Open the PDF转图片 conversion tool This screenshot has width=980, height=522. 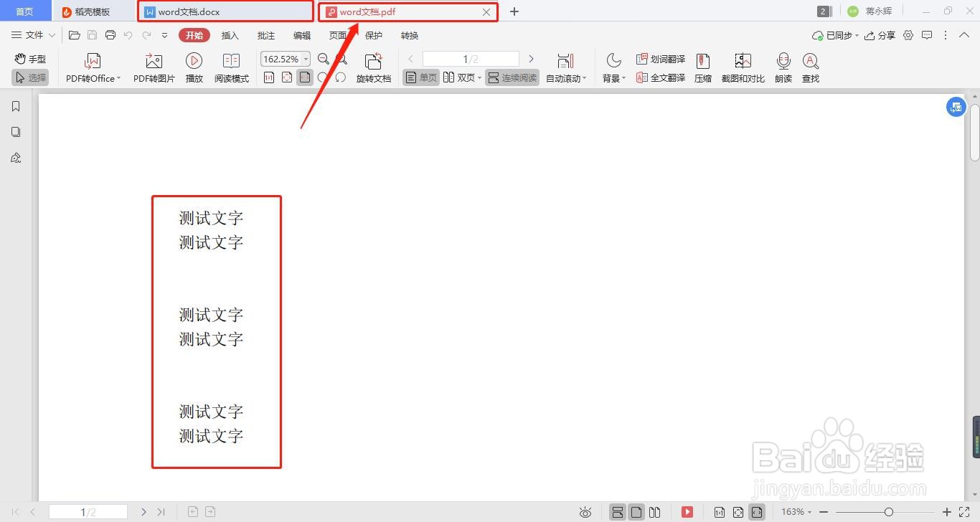pyautogui.click(x=154, y=67)
